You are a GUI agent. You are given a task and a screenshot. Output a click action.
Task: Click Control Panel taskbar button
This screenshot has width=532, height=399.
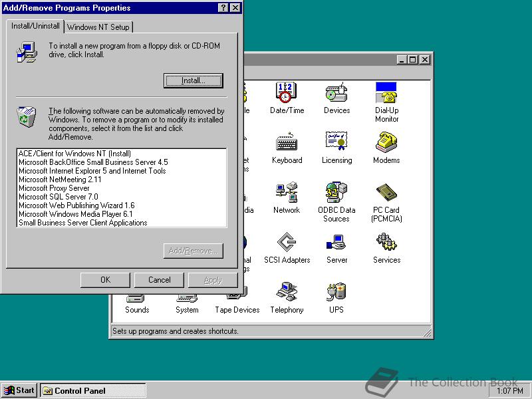(x=93, y=391)
